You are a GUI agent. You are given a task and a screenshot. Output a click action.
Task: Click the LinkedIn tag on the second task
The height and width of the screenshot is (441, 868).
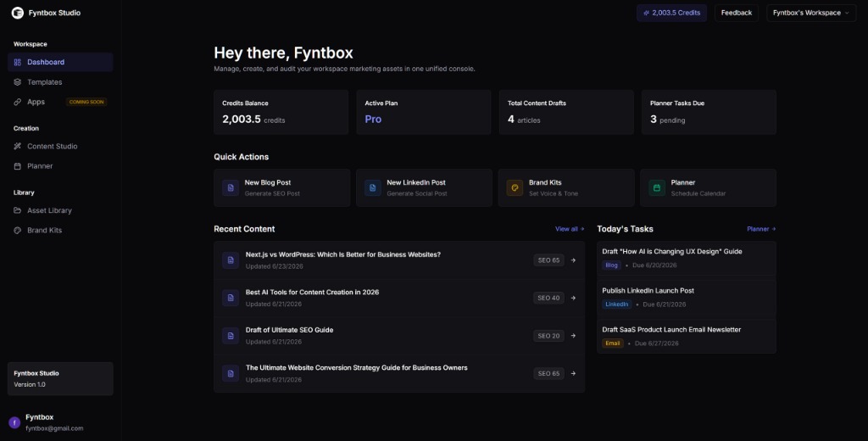(x=617, y=304)
